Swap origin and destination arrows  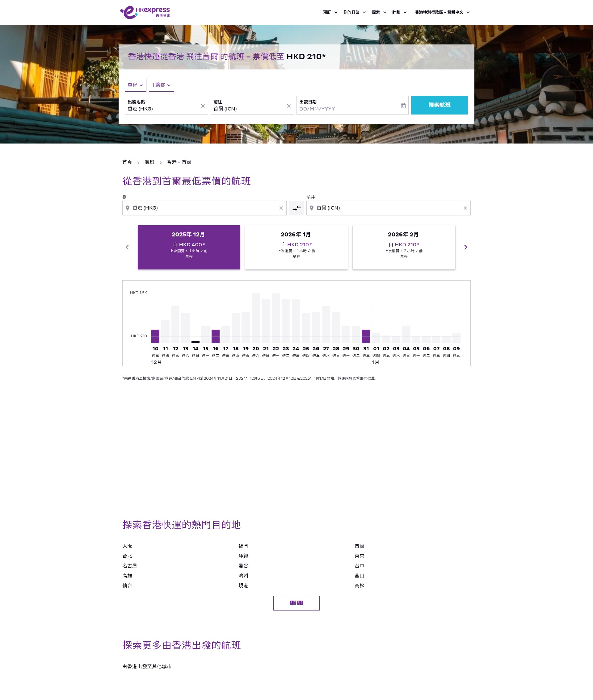tap(296, 208)
